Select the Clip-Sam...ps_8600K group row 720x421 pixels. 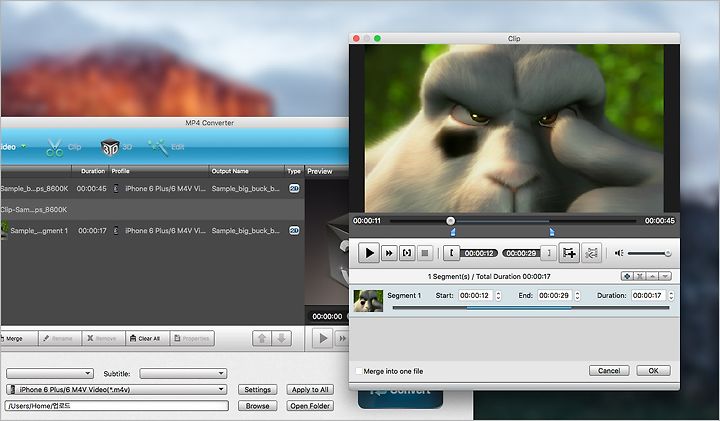pyautogui.click(x=152, y=209)
